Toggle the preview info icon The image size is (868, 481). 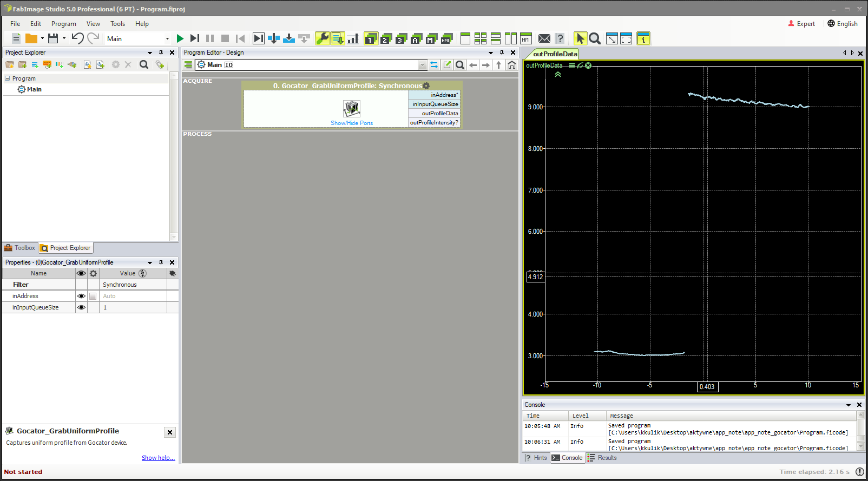pos(643,38)
